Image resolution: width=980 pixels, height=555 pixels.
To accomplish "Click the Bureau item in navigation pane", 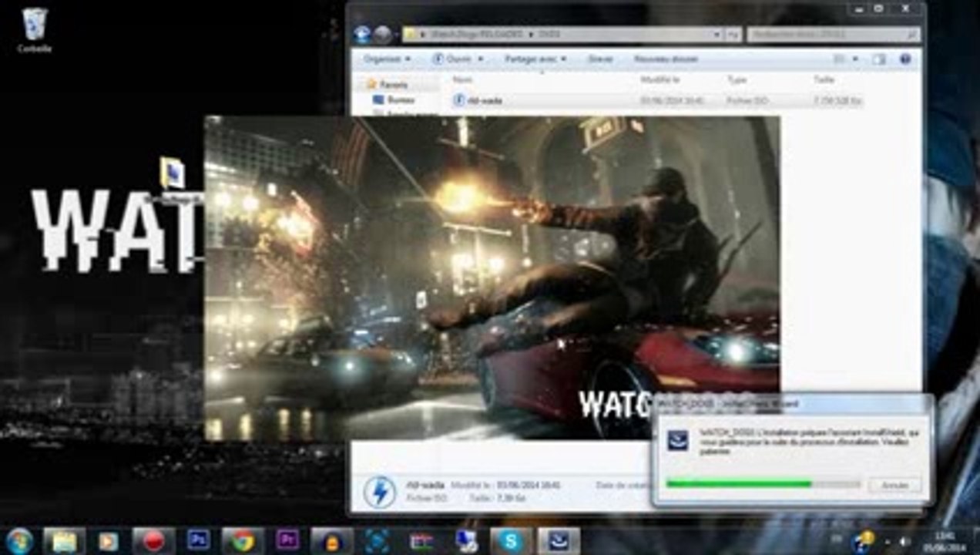I will pyautogui.click(x=394, y=99).
